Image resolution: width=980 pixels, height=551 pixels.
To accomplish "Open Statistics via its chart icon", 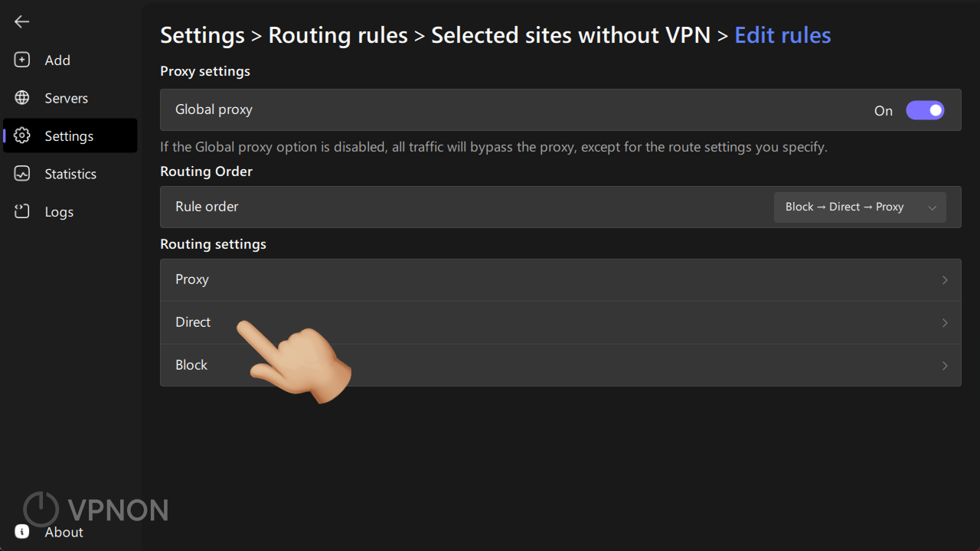I will click(x=22, y=174).
